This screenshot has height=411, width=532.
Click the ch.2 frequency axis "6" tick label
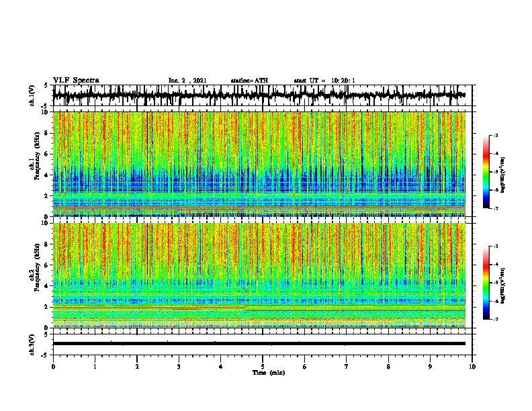[x=47, y=265]
